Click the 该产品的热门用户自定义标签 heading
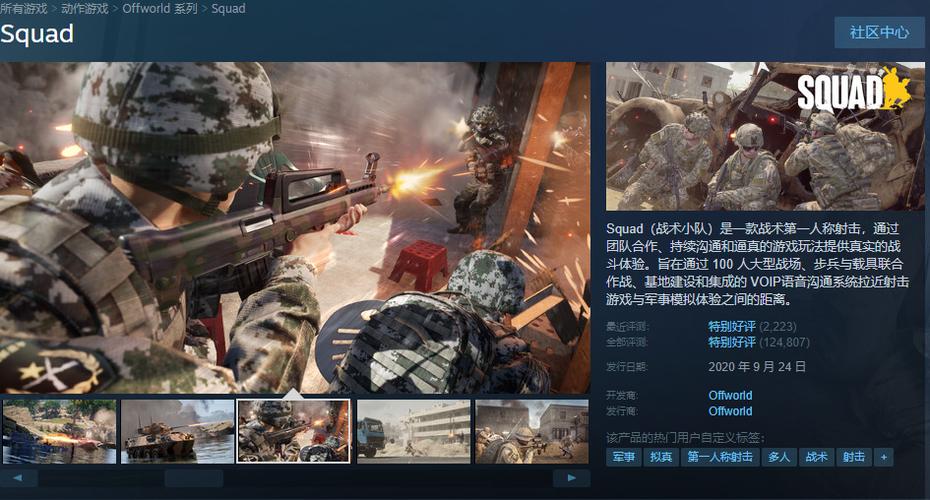 click(x=686, y=438)
